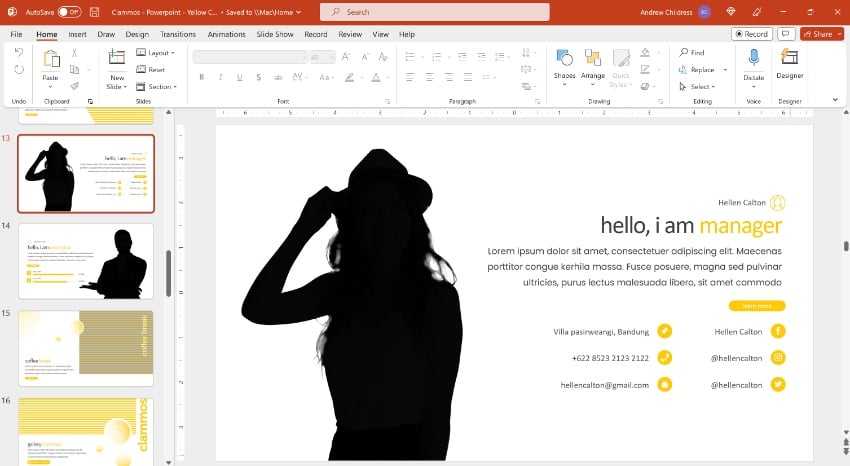Expand the Section dropdown

[160, 86]
